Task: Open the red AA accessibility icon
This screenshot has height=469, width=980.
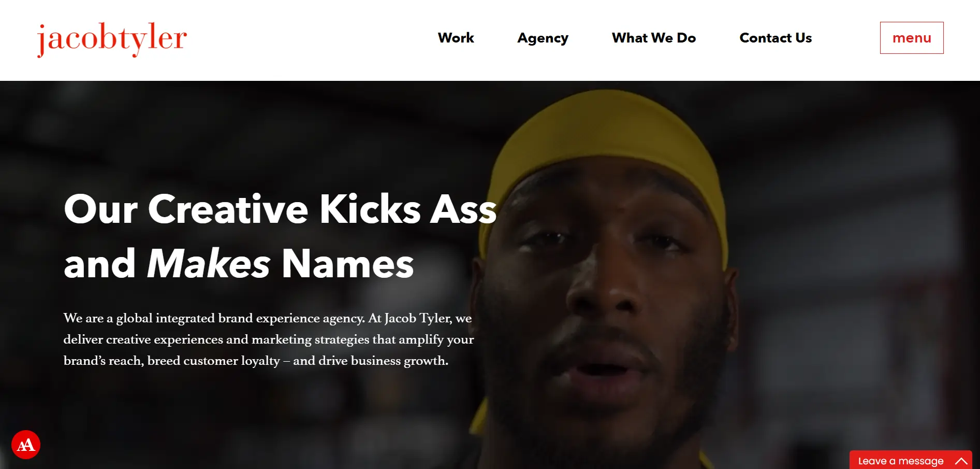Action: click(26, 445)
